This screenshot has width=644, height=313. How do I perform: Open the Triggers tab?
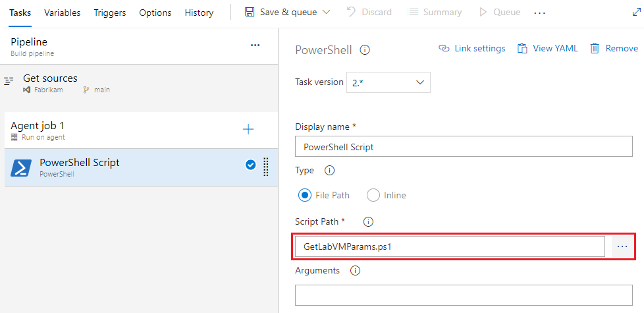(110, 13)
